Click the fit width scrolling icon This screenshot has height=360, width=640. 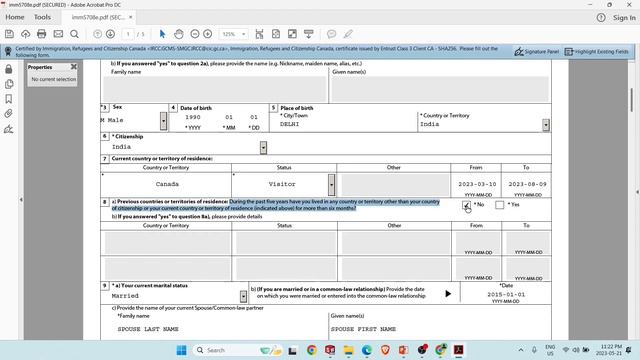point(259,34)
